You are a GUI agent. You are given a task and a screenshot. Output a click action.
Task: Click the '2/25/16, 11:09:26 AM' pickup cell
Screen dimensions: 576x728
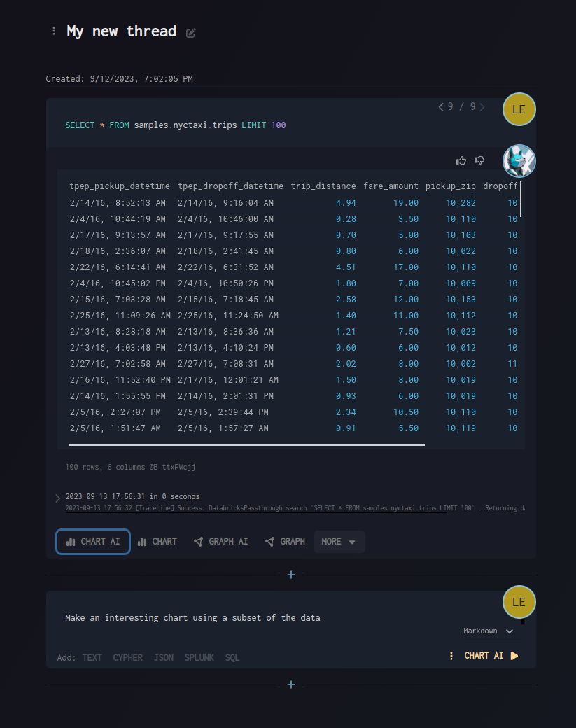tap(120, 316)
